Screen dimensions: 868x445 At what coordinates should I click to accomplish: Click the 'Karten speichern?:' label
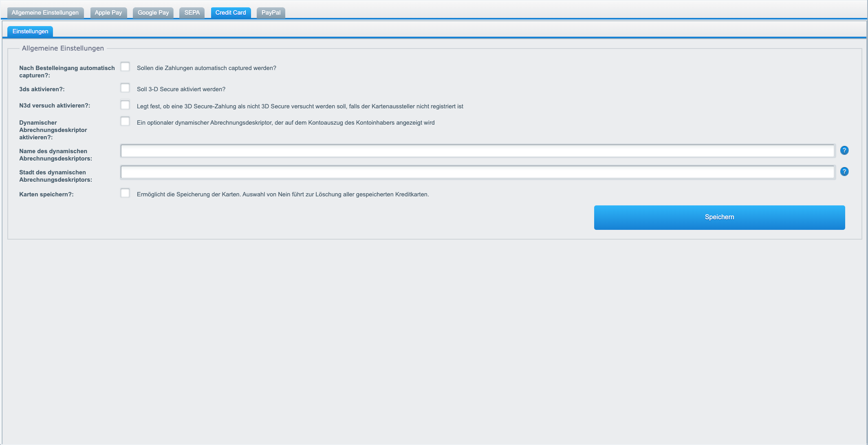click(x=46, y=194)
